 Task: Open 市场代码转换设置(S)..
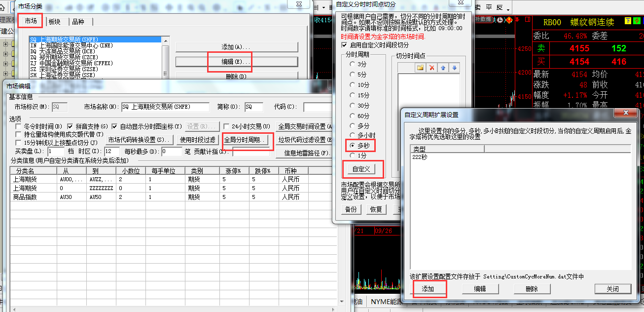pyautogui.click(x=140, y=140)
